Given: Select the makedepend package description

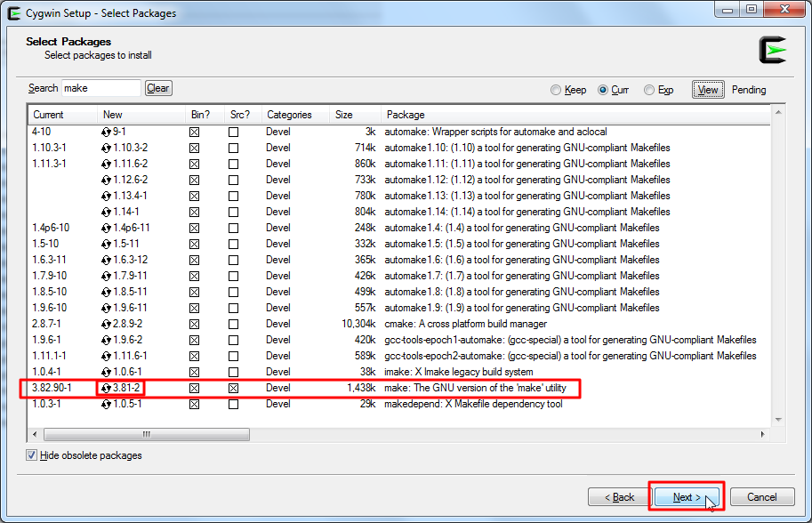Looking at the screenshot, I should (x=473, y=404).
